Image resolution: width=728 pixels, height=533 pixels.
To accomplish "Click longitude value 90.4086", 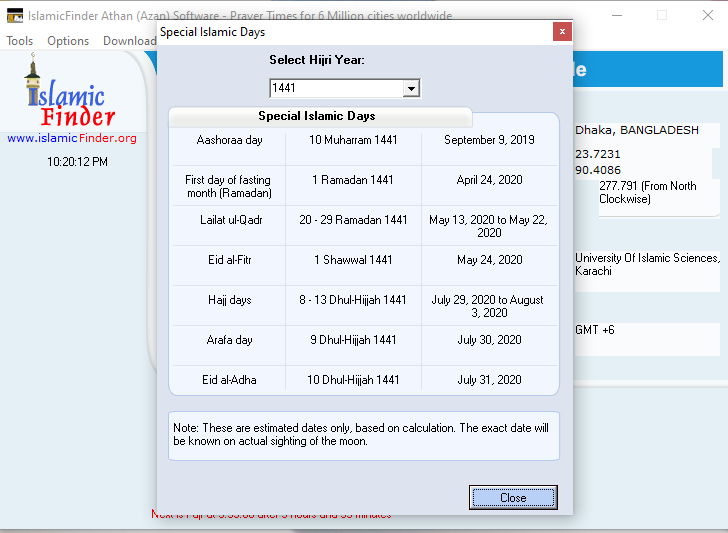I will pos(598,170).
